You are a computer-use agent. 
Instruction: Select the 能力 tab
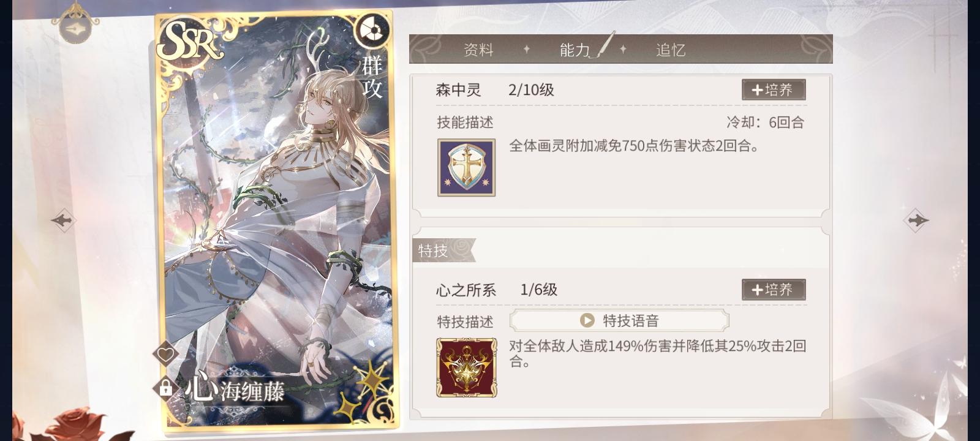click(x=575, y=50)
